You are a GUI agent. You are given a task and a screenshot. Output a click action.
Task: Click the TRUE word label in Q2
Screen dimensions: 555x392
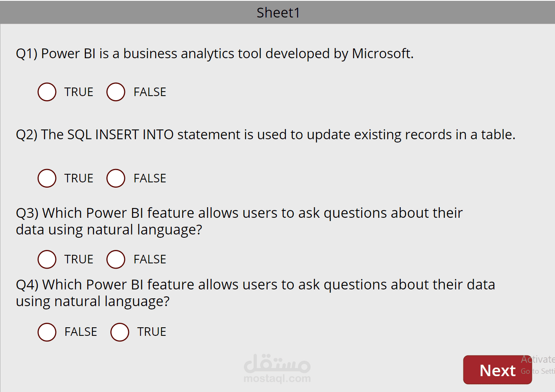point(79,179)
